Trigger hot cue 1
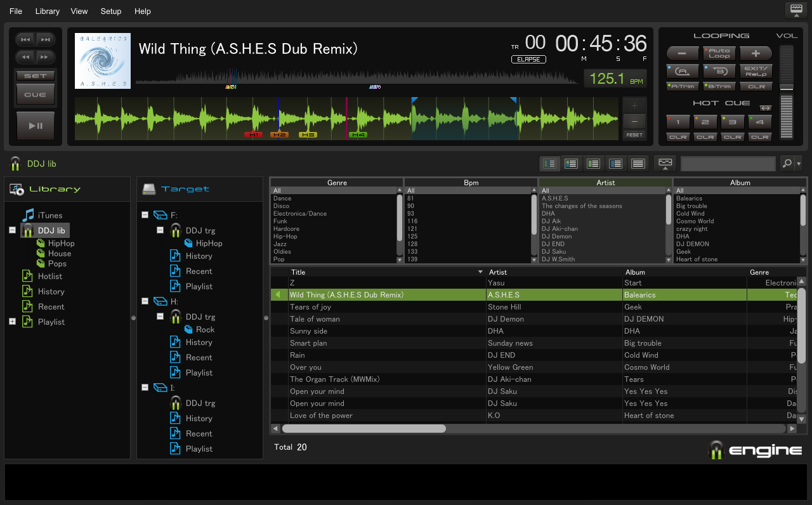The height and width of the screenshot is (505, 812). [678, 122]
